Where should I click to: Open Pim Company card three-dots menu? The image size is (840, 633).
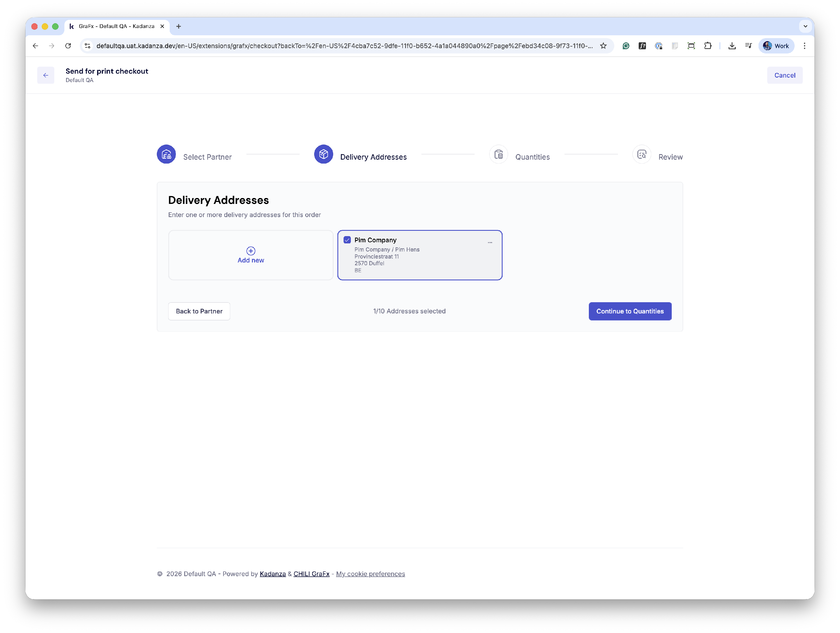coord(490,242)
